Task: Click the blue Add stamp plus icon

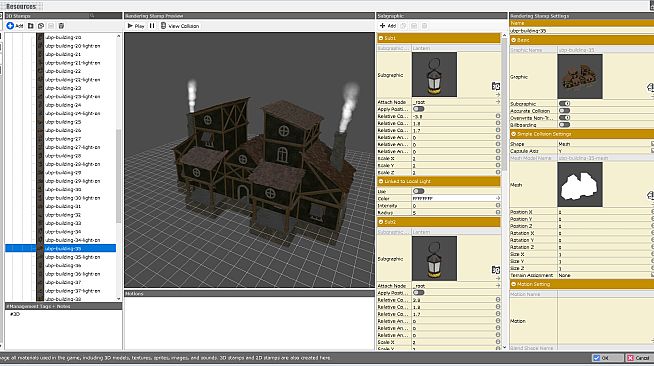Action: 10,26
